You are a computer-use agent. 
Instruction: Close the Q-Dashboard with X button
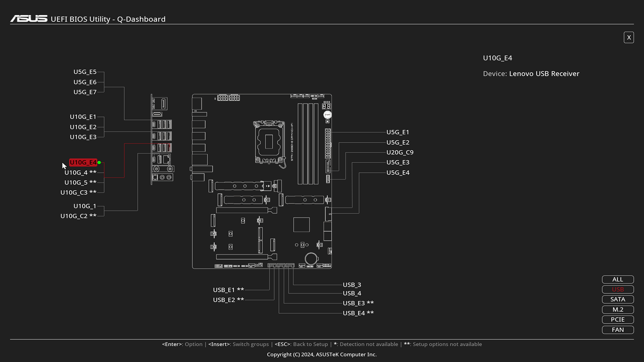pos(629,38)
